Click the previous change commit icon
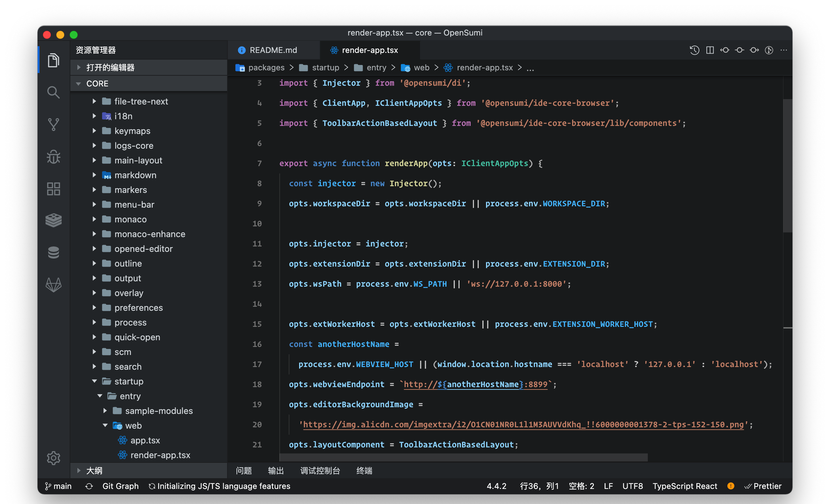The width and height of the screenshot is (830, 504). (724, 50)
